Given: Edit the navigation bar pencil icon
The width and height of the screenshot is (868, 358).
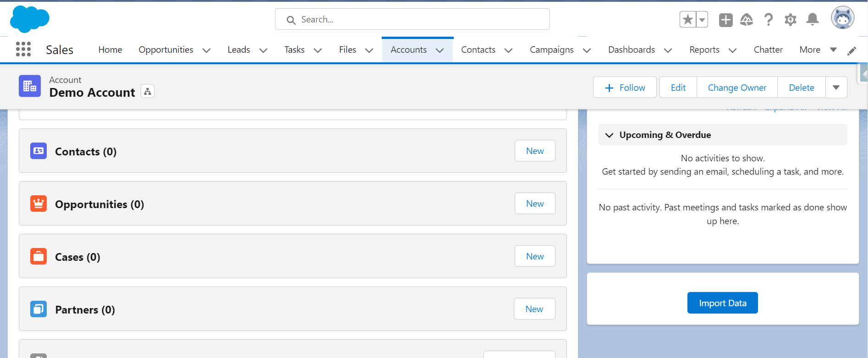Looking at the screenshot, I should point(852,50).
